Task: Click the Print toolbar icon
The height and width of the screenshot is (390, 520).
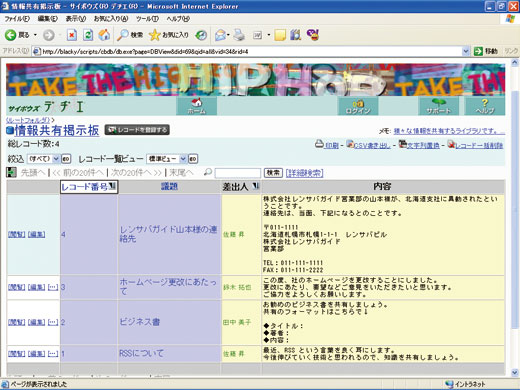Action: tap(239, 35)
